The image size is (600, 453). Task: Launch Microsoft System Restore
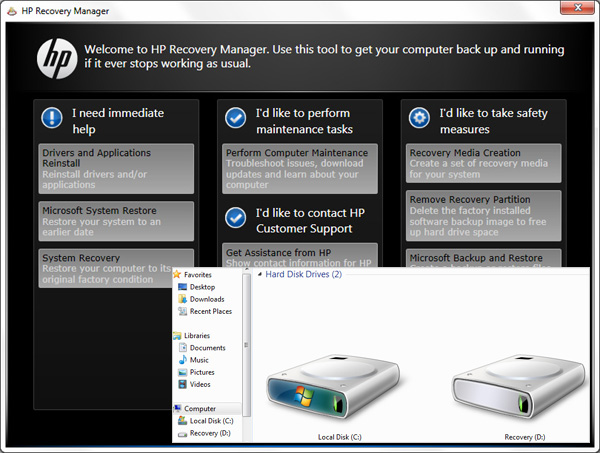coord(116,221)
